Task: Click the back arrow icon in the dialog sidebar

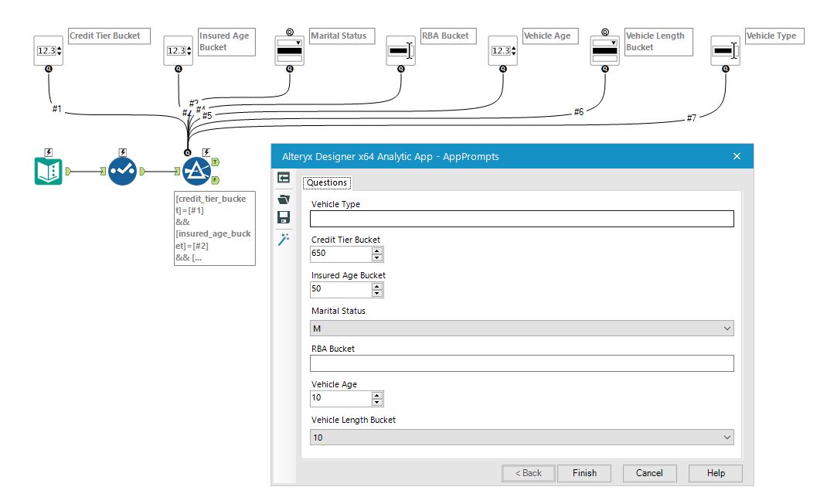Action: [284, 178]
